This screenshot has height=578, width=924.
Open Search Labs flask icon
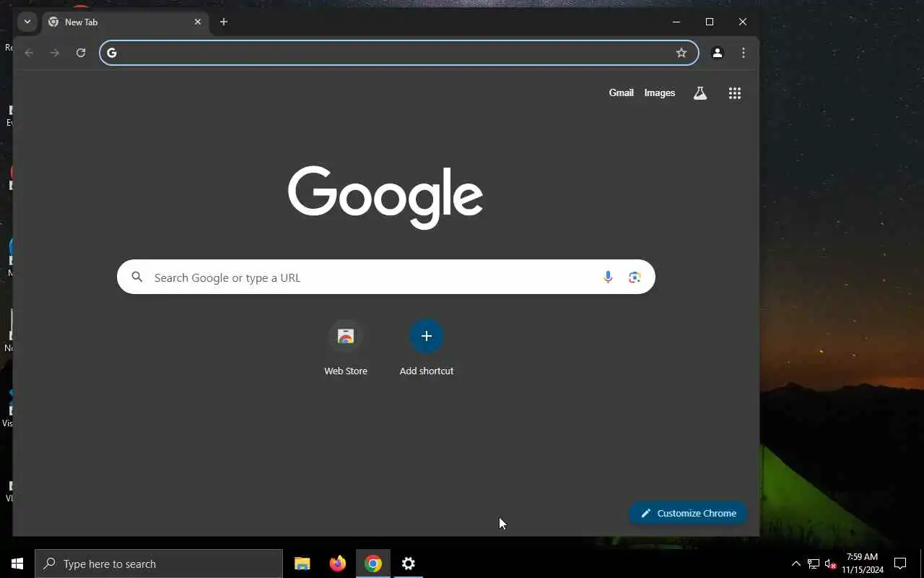(x=700, y=93)
